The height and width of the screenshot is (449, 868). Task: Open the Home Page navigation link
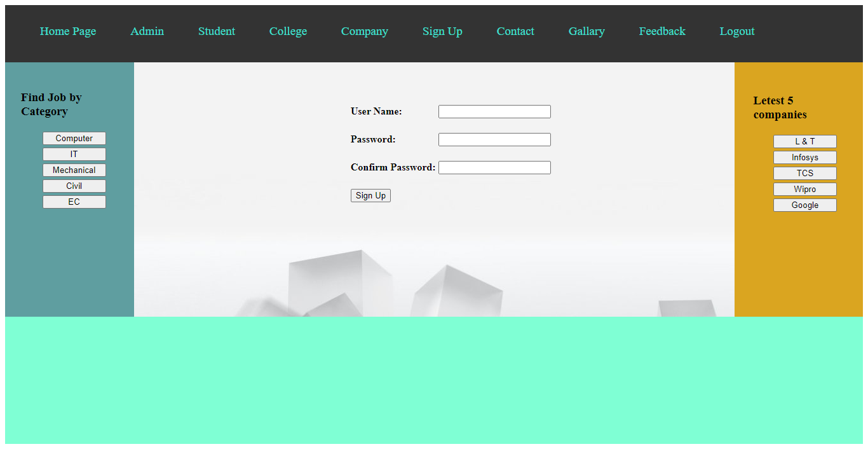68,31
